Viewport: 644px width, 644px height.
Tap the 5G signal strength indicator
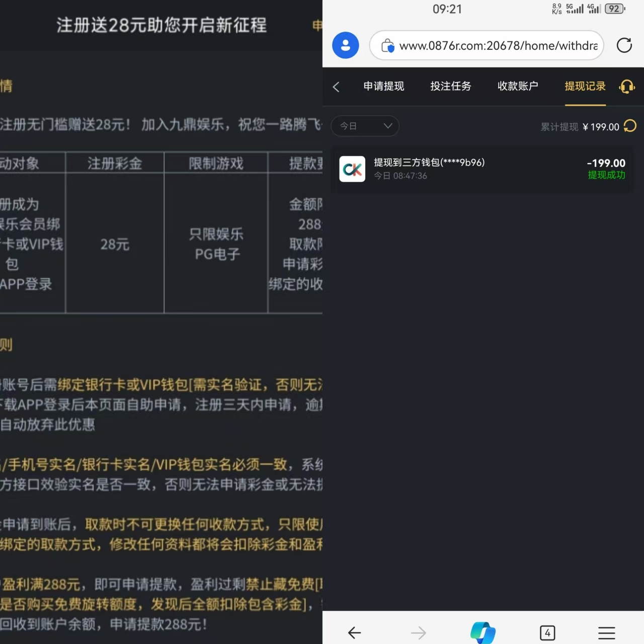575,9
